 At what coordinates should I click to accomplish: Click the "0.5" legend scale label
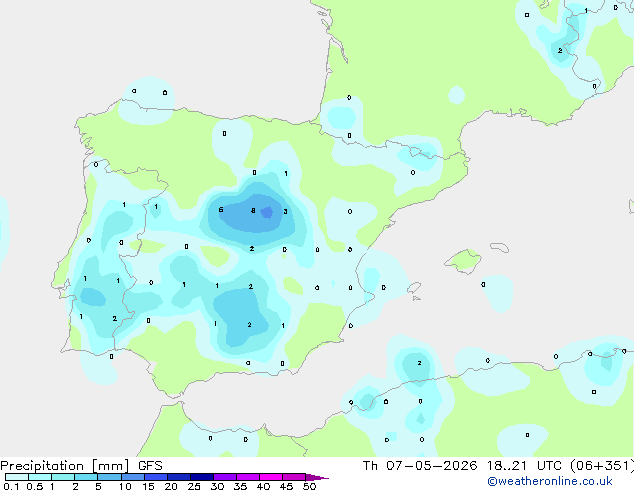point(35,486)
